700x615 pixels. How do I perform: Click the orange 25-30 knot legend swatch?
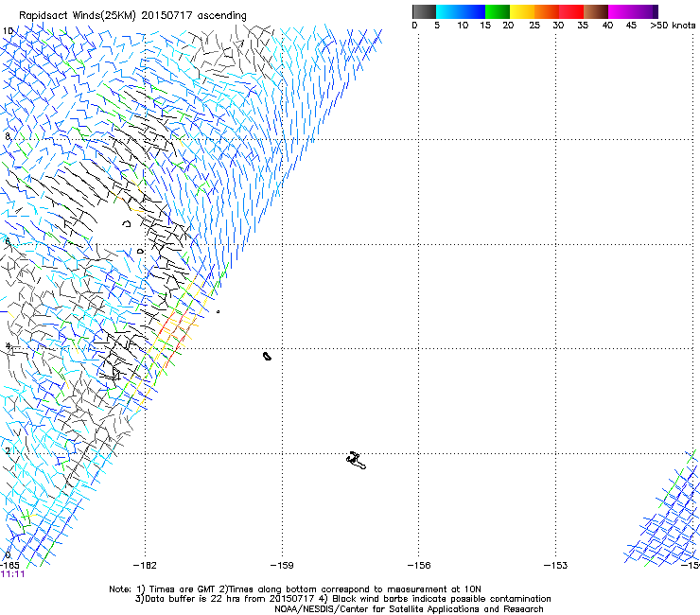[547, 11]
